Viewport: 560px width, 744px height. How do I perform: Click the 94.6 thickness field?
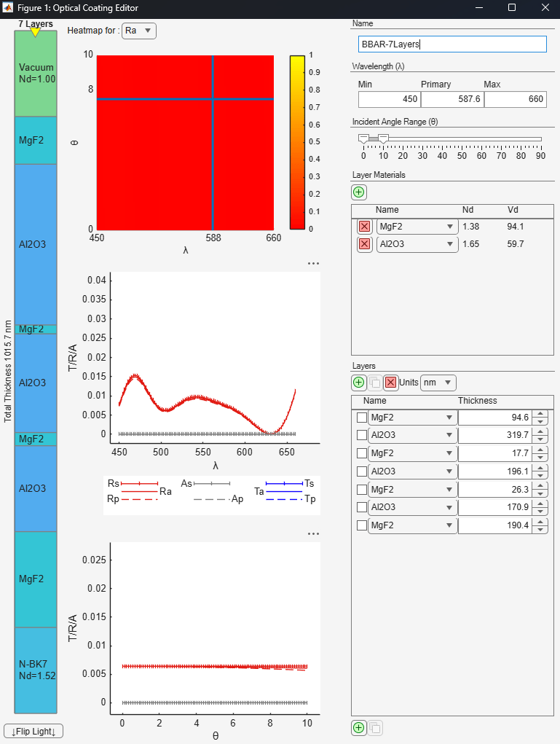(495, 417)
